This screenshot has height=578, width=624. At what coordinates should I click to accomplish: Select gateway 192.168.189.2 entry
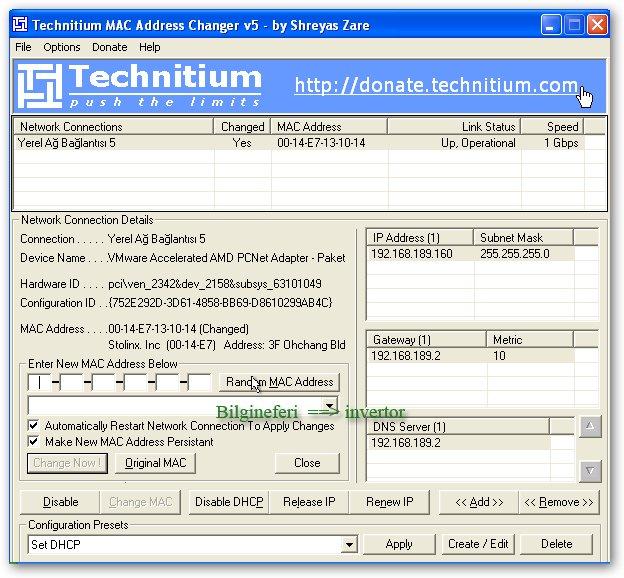pos(406,356)
